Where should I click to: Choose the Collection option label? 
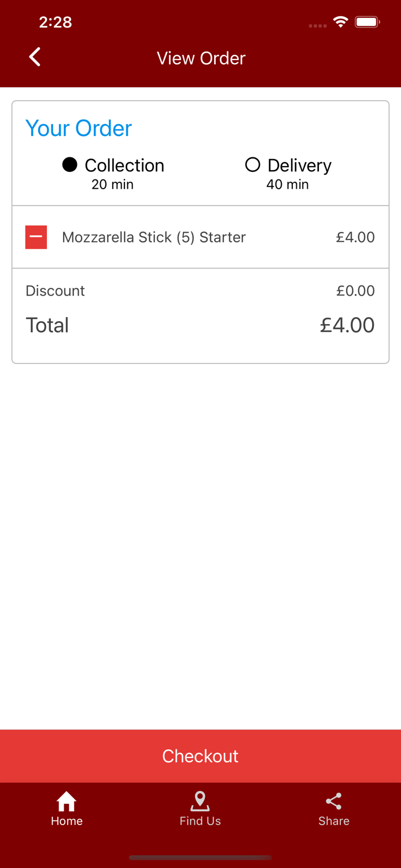124,165
